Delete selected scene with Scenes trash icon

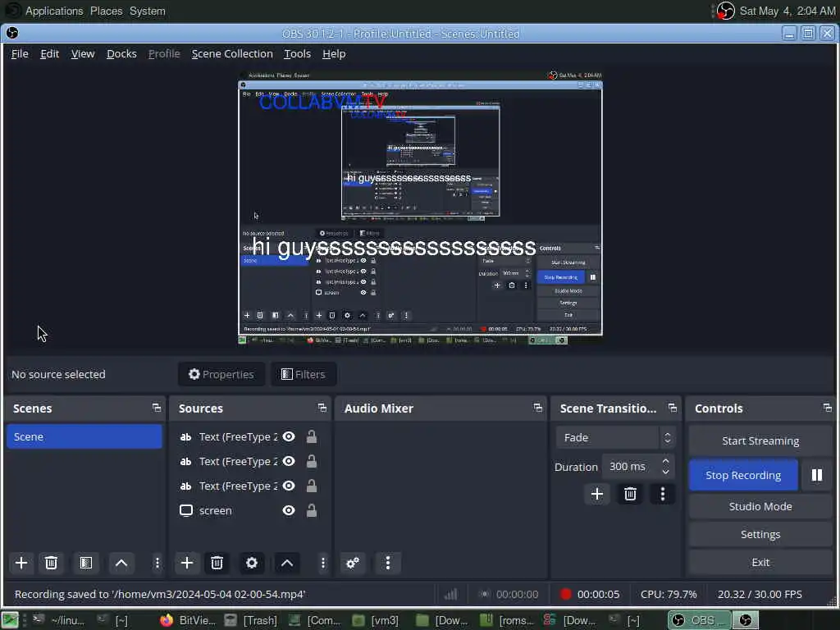(x=51, y=563)
